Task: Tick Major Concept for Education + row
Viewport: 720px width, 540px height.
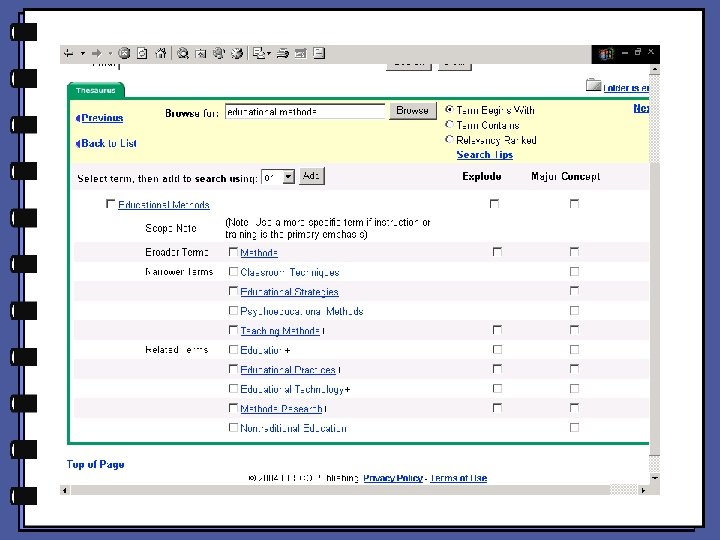Action: pyautogui.click(x=574, y=349)
